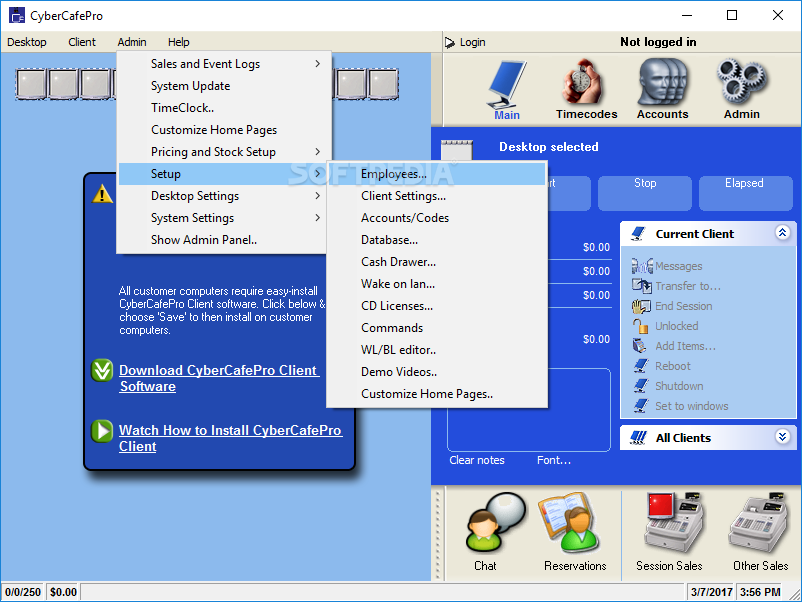Choose Show Admin Panel.. menu entry

click(224, 240)
